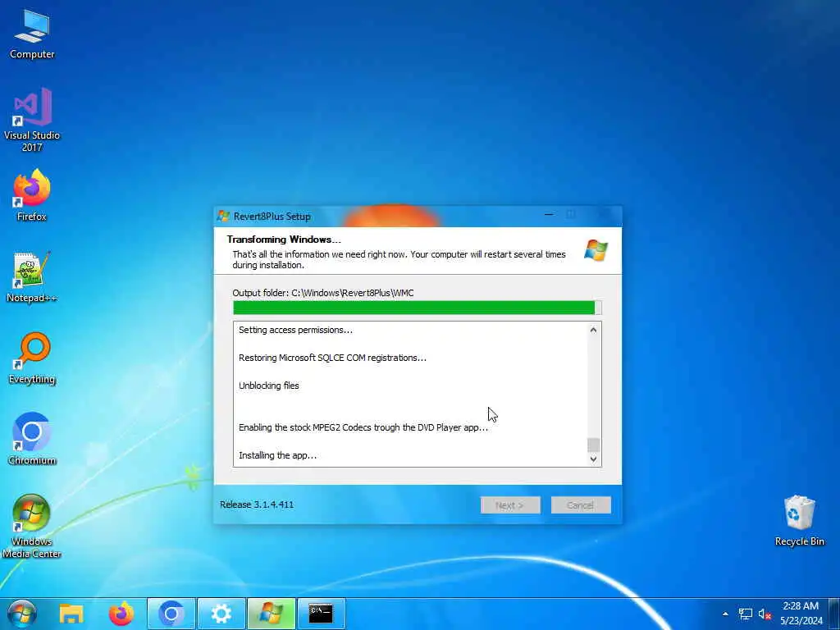Click the Windows flag logo in setup header
The width and height of the screenshot is (840, 630).
coord(596,250)
